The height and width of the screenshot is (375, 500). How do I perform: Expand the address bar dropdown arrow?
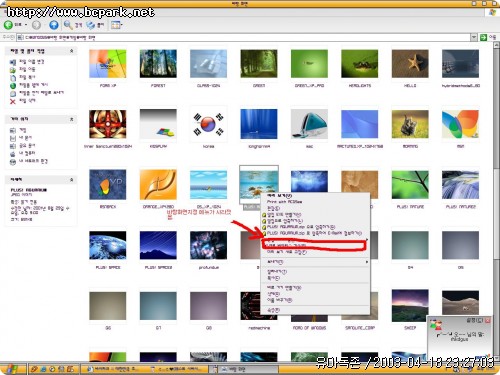click(473, 37)
